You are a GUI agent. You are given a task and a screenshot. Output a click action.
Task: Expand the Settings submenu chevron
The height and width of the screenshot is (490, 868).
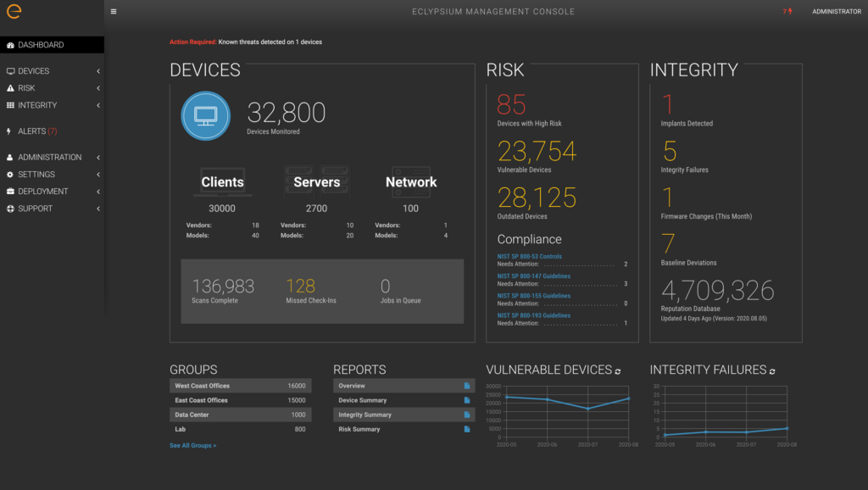coord(98,175)
